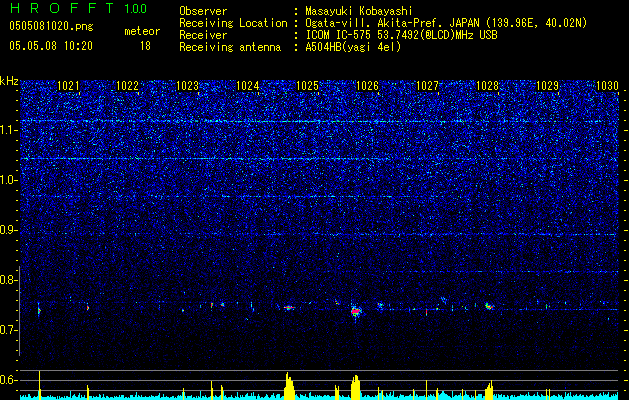Click the Observer label
Image resolution: width=629 pixels, height=400 pixels.
coord(203,11)
